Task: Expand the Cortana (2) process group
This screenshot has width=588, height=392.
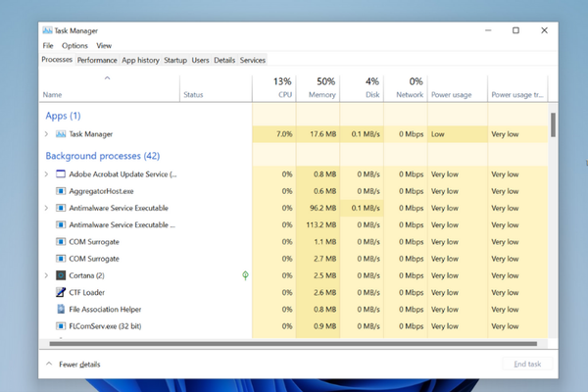Action: pos(46,275)
